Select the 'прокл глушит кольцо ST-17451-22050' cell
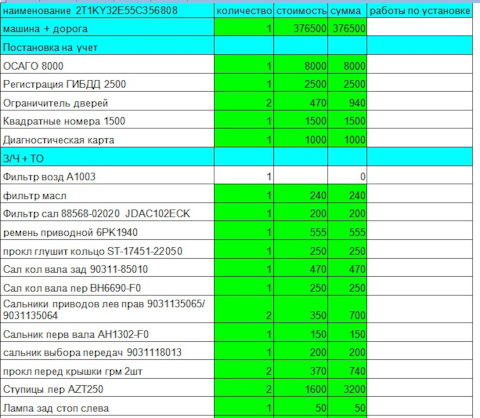This screenshot has width=480, height=418. (x=107, y=249)
